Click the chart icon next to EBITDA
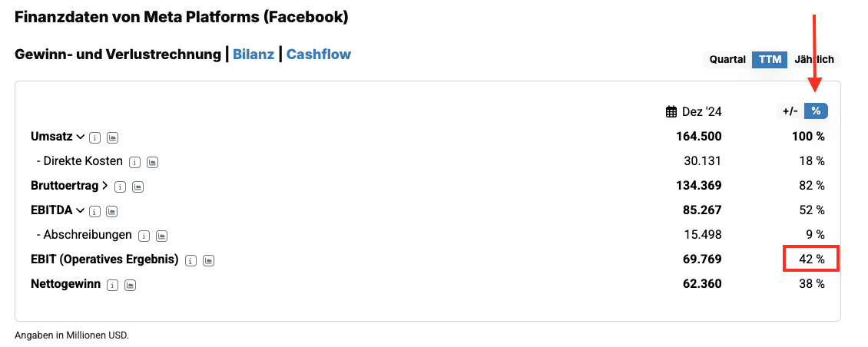Image resolution: width=868 pixels, height=347 pixels. (111, 211)
